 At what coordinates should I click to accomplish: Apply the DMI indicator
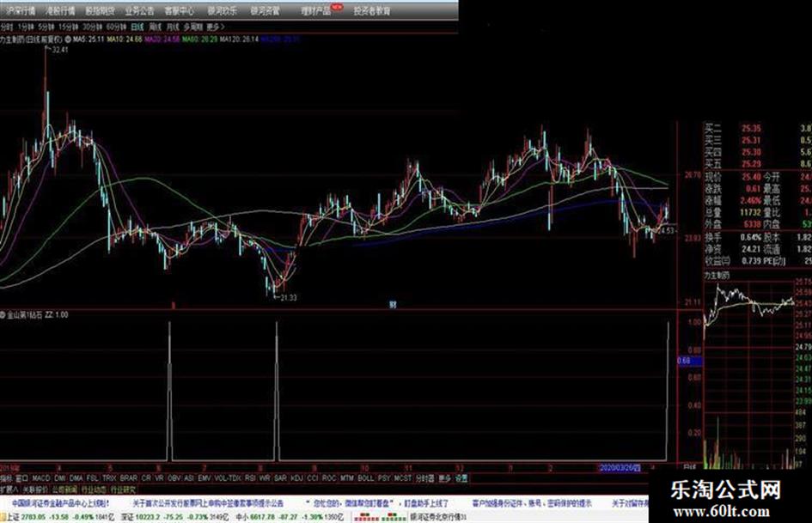[60, 478]
